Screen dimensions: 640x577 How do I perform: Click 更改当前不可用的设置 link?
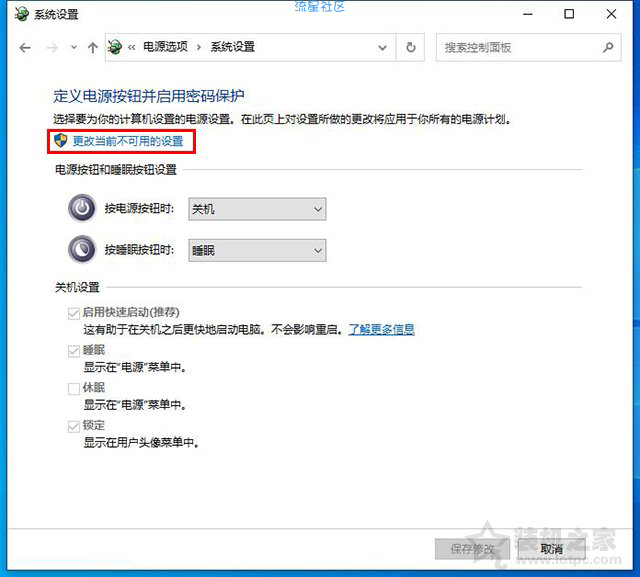(x=128, y=141)
